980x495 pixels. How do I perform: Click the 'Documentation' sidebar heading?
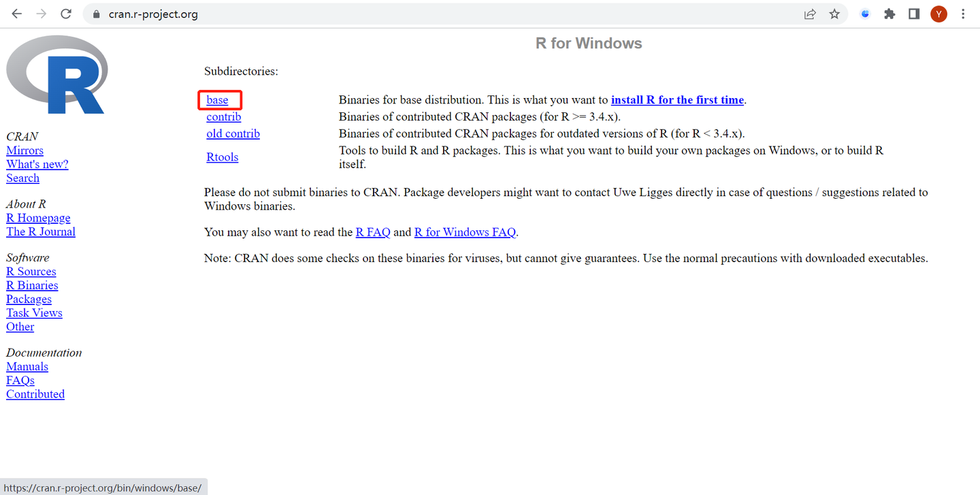[x=44, y=353]
